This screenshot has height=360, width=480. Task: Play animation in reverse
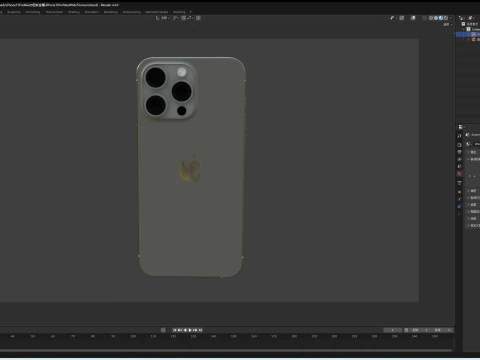185,330
